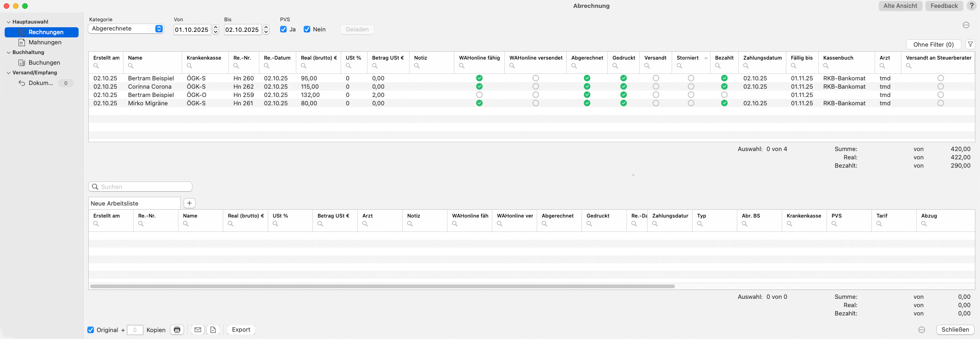Click the Export button
The height and width of the screenshot is (339, 980).
tap(241, 330)
